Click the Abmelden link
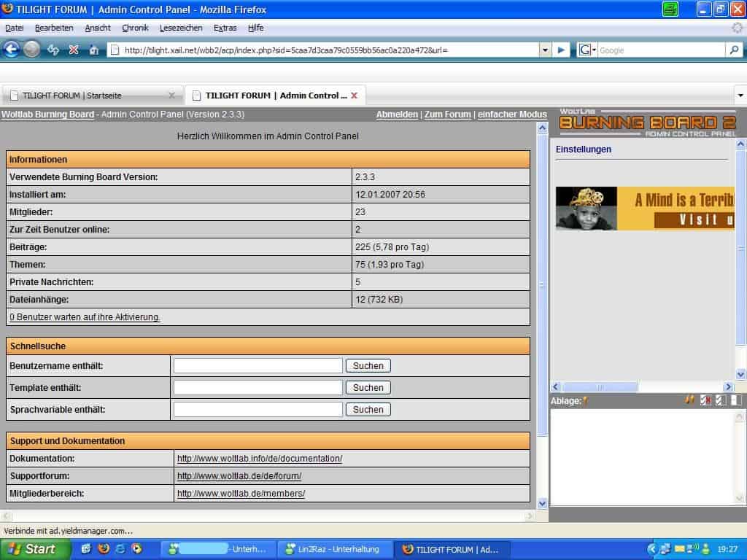Screen dimensions: 747x560 tap(397, 114)
